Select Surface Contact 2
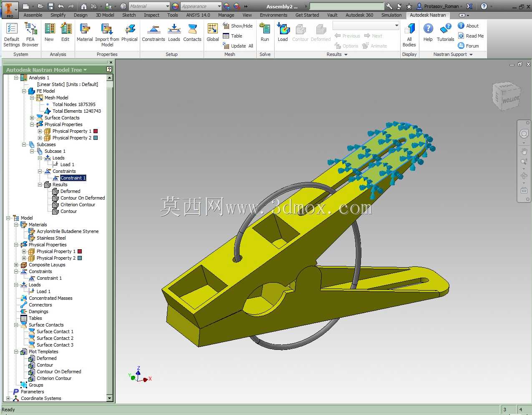This screenshot has height=415, width=532. click(x=55, y=338)
